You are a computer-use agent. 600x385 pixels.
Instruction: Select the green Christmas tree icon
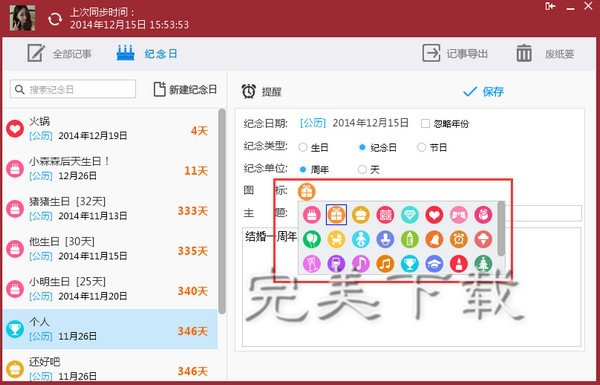point(483,264)
